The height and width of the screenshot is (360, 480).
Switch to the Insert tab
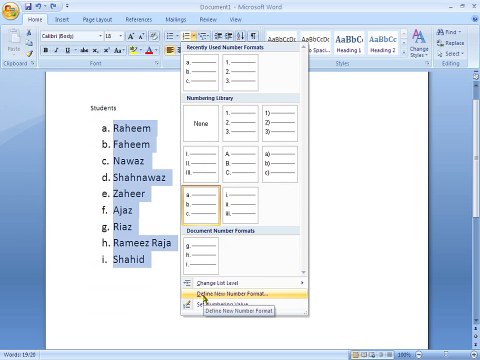(62, 20)
